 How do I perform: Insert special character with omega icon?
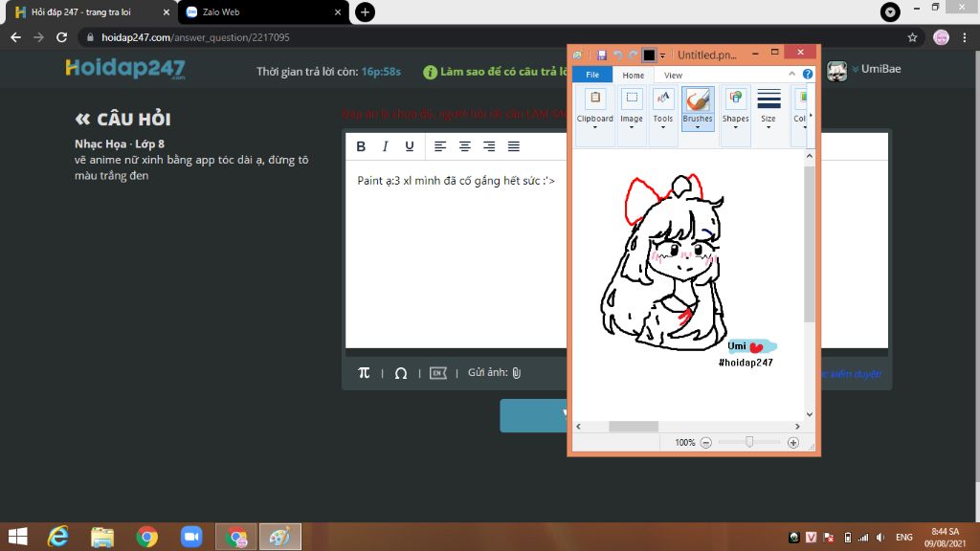pyautogui.click(x=401, y=373)
